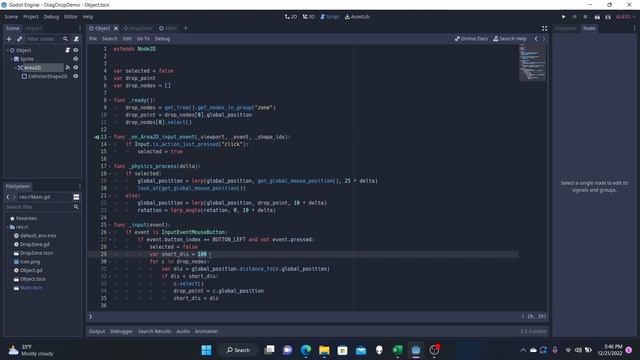Switch to 2D workspace
This screenshot has width=640, height=360.
coord(291,17)
